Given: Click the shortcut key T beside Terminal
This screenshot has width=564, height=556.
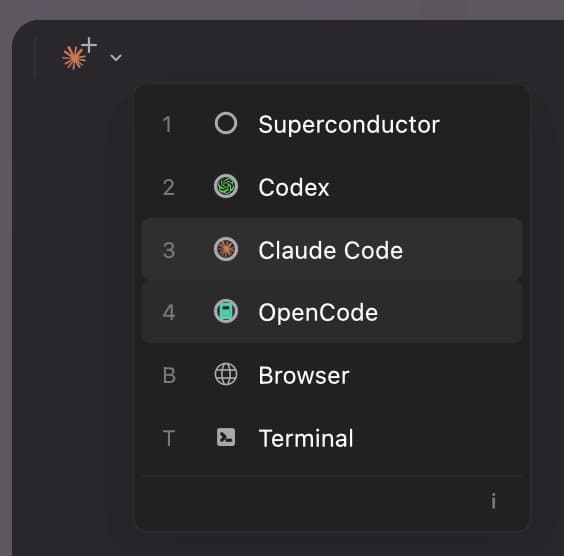Looking at the screenshot, I should (x=169, y=438).
